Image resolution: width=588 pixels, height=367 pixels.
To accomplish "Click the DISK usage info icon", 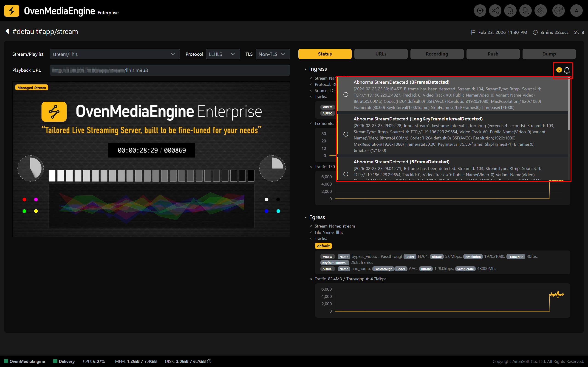I will 209,361.
